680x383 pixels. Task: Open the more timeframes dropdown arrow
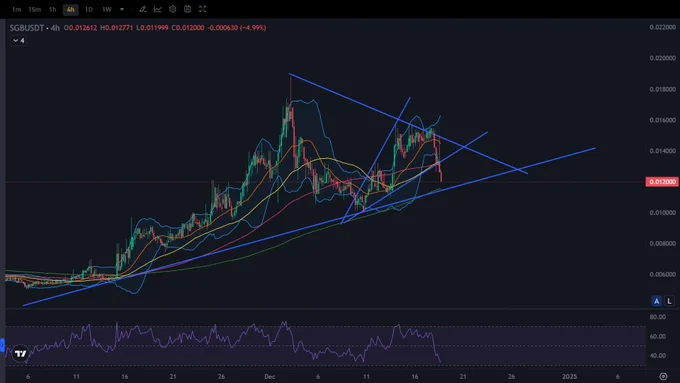(x=122, y=9)
